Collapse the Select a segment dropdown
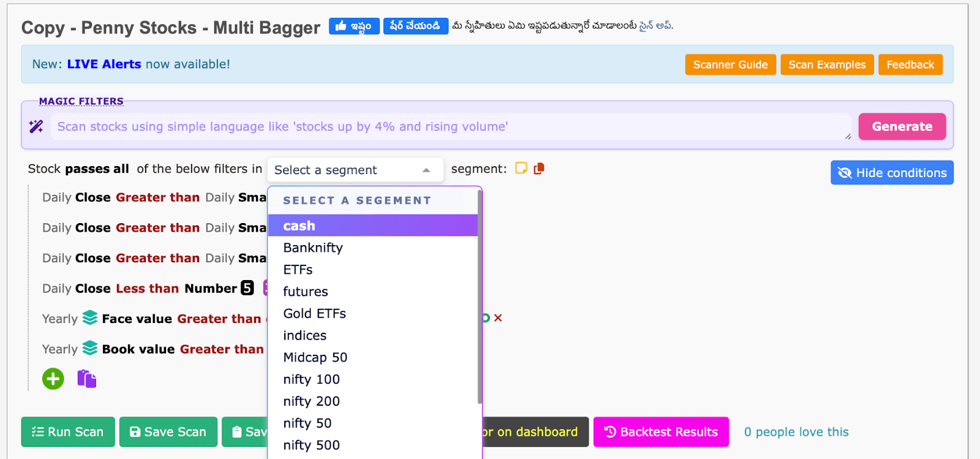Screen dimensions: 980x459 click(426, 170)
